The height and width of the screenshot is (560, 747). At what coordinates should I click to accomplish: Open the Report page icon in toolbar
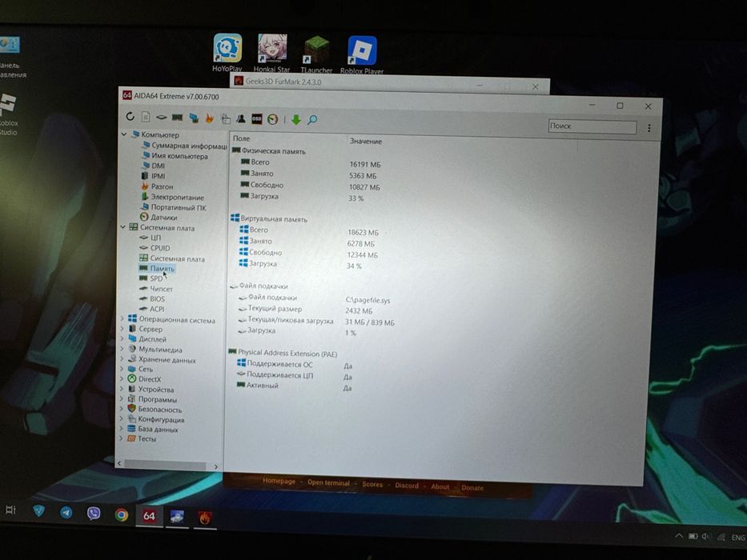click(146, 117)
